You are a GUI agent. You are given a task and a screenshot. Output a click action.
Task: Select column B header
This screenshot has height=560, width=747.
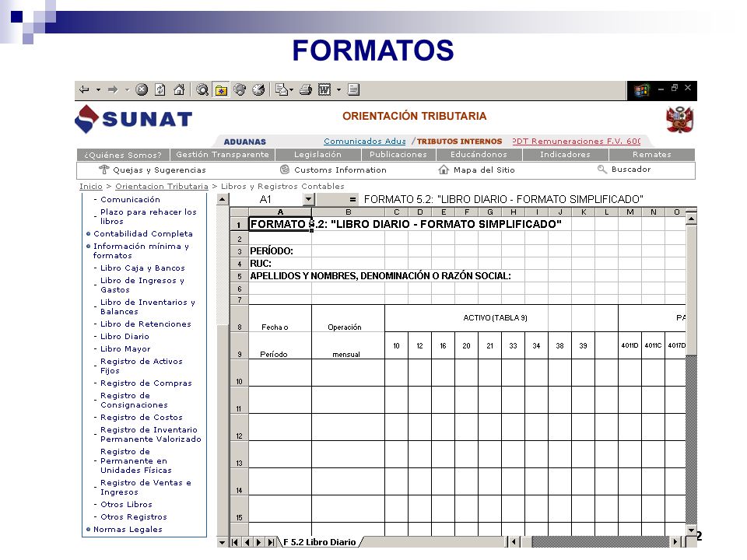tap(349, 212)
